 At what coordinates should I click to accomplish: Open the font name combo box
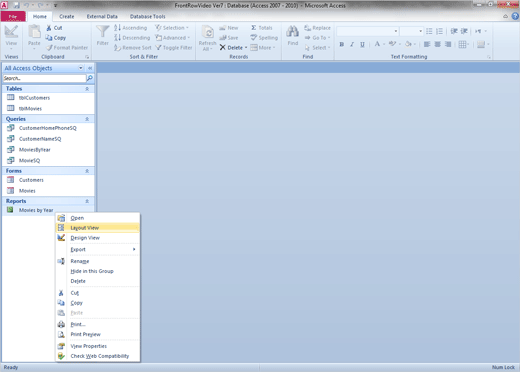coord(368,31)
